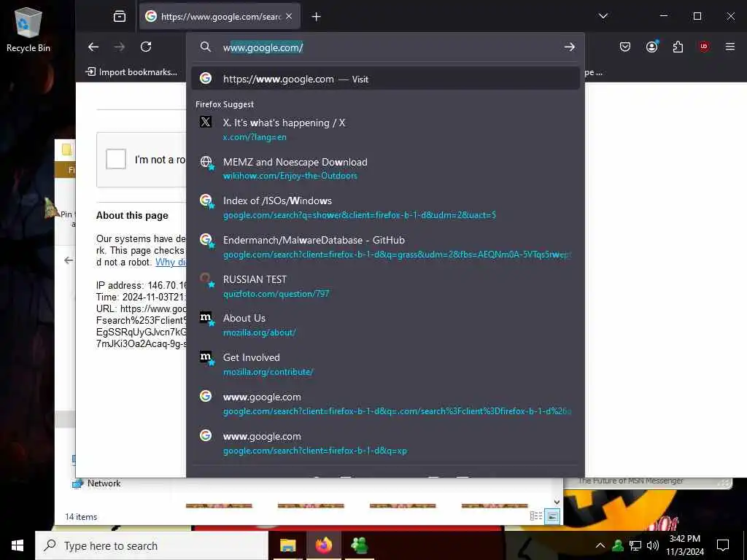The image size is (747, 560).
Task: Switch File Explorer to large icons view
Action: [552, 516]
